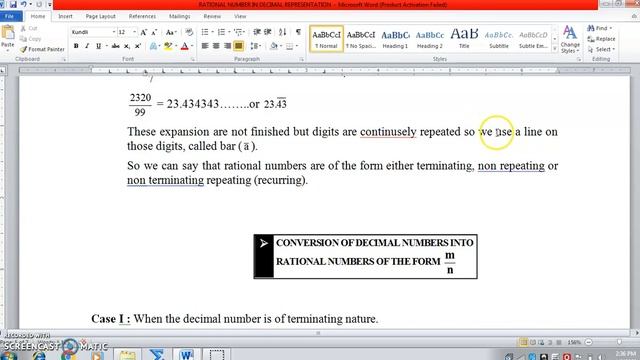Click the Undo icon in the quick access toolbar
The height and width of the screenshot is (360, 640).
click(x=24, y=4)
